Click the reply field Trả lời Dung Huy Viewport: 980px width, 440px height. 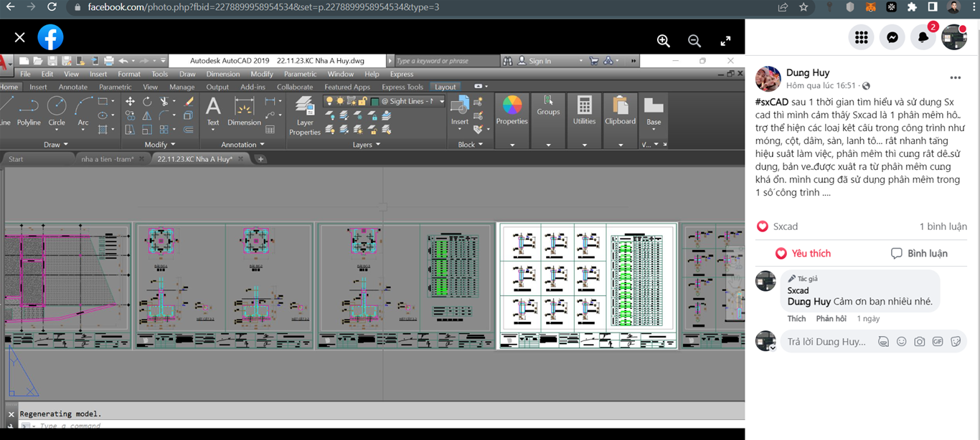(826, 342)
